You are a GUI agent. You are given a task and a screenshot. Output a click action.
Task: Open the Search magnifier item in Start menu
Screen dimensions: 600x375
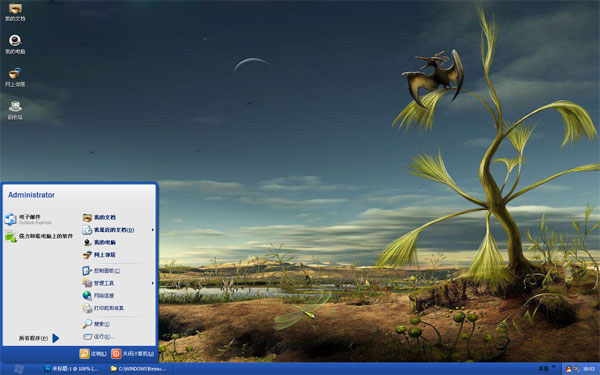[96, 324]
